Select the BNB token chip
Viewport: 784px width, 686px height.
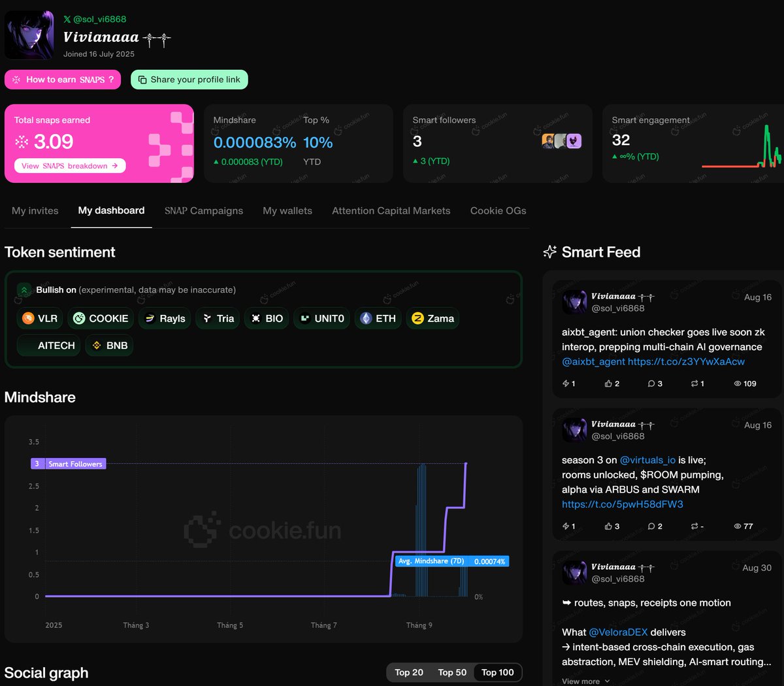(109, 345)
